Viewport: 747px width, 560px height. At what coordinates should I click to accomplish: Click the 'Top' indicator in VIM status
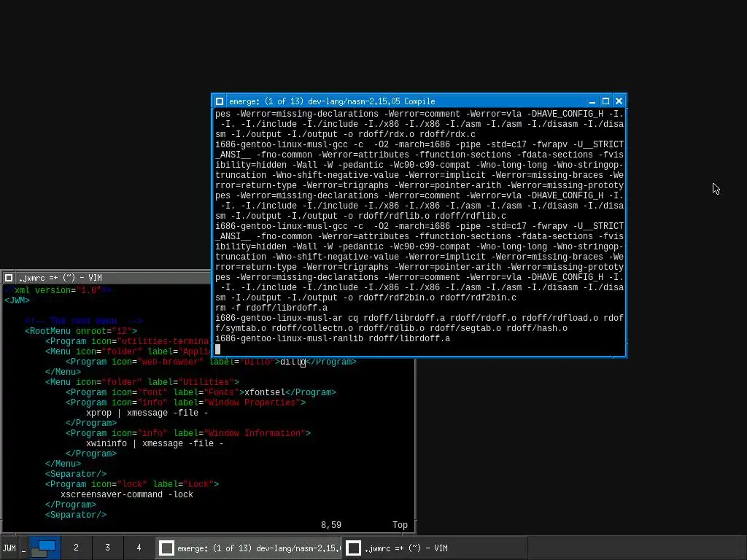click(400, 525)
